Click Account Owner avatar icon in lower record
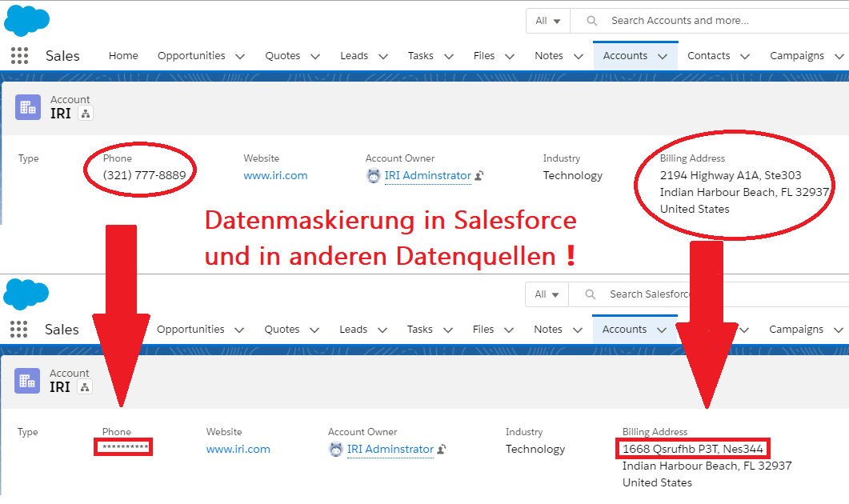Image resolution: width=849 pixels, height=504 pixels. tap(336, 450)
